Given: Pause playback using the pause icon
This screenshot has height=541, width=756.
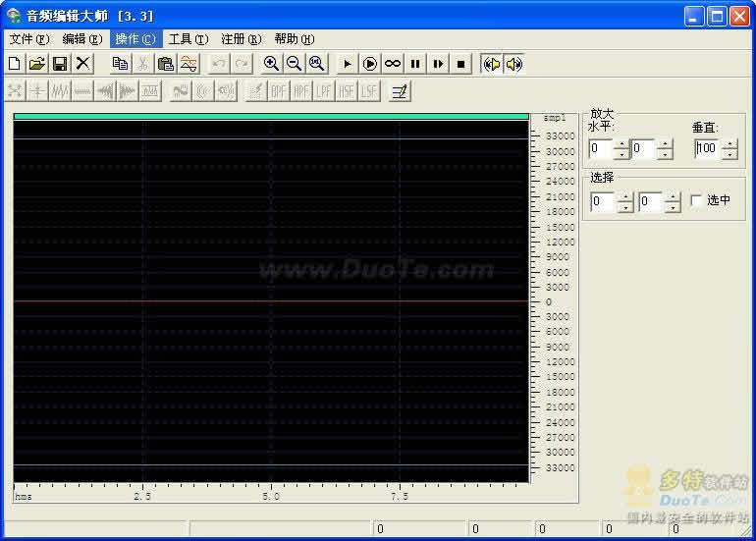Looking at the screenshot, I should [x=415, y=64].
